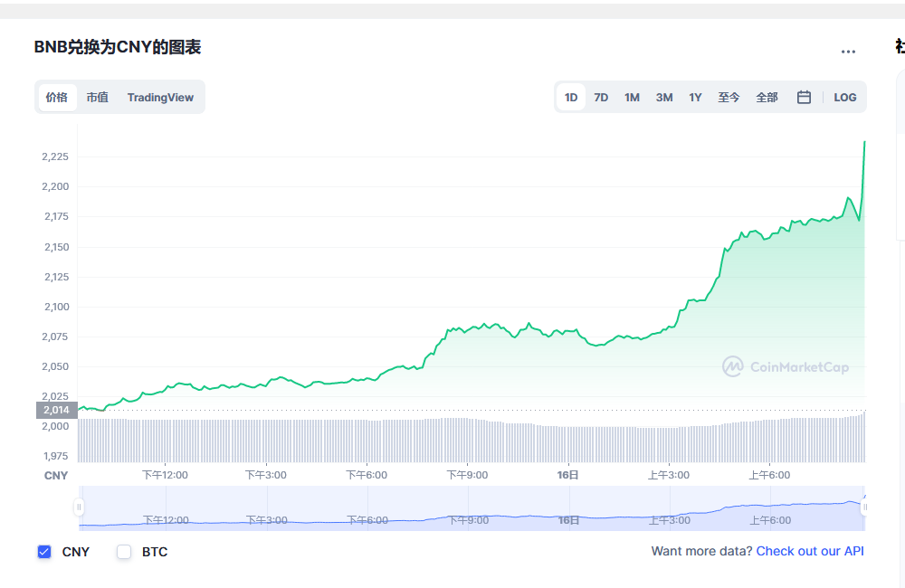Switch to the 市值 tab
The image size is (905, 588).
[98, 98]
